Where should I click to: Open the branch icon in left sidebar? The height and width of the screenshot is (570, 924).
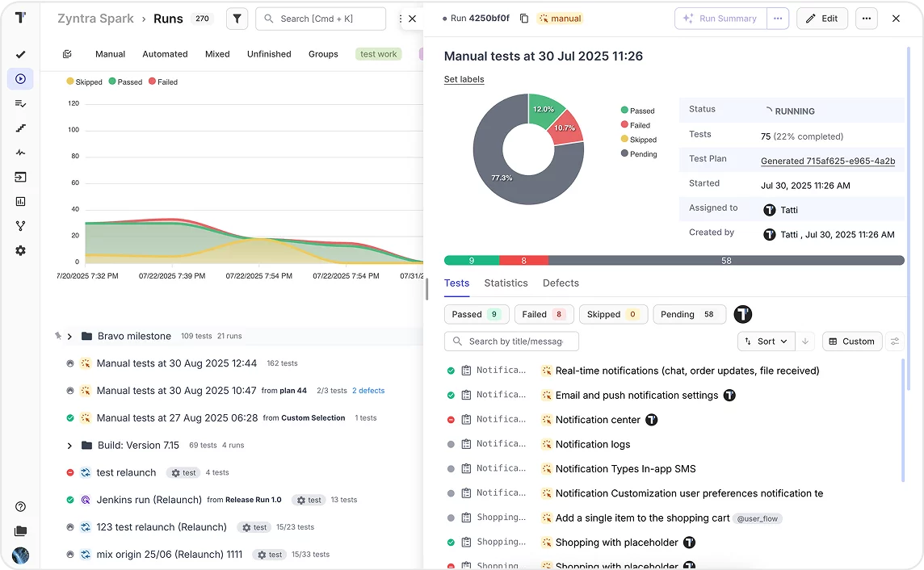20,226
